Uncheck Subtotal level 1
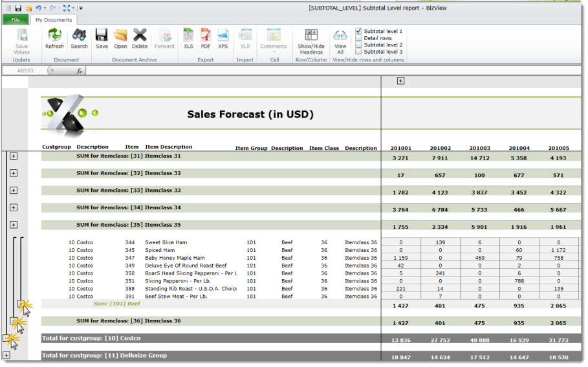This screenshot has height=367, width=588. coord(358,31)
